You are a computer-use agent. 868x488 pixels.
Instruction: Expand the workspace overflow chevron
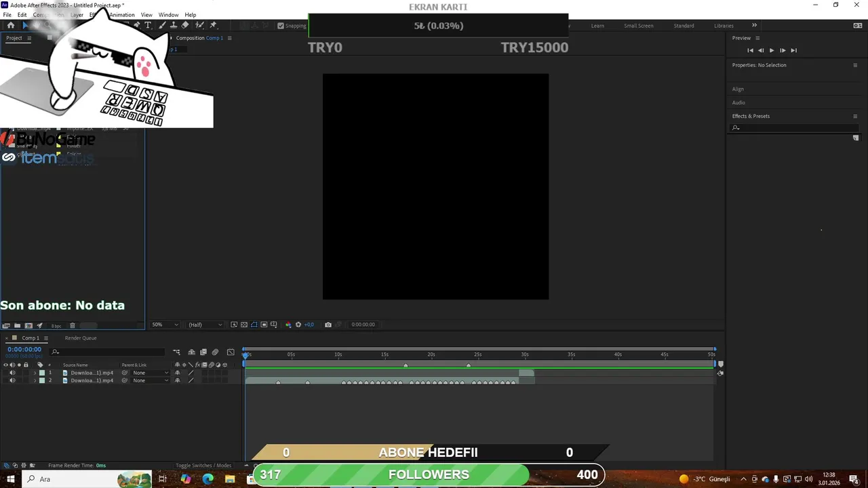click(x=754, y=26)
